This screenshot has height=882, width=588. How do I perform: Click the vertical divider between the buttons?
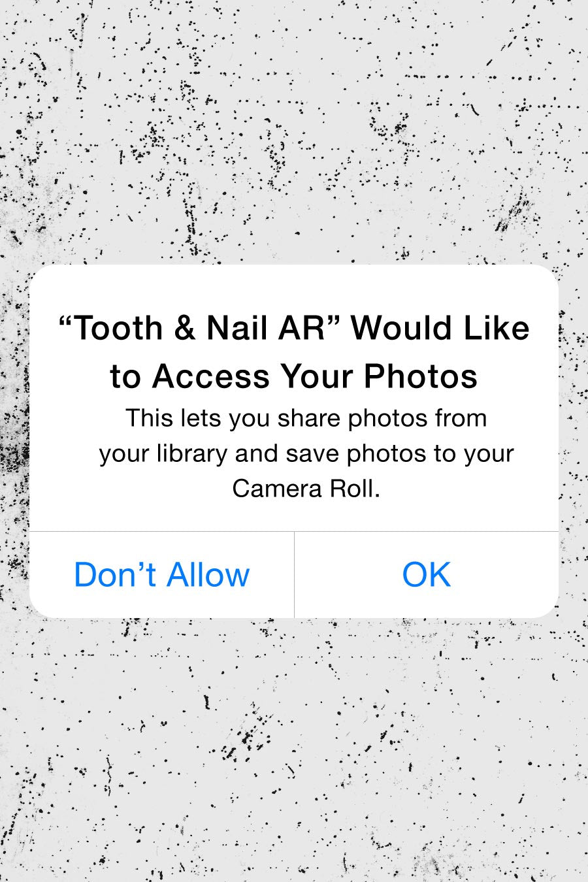pyautogui.click(x=295, y=575)
